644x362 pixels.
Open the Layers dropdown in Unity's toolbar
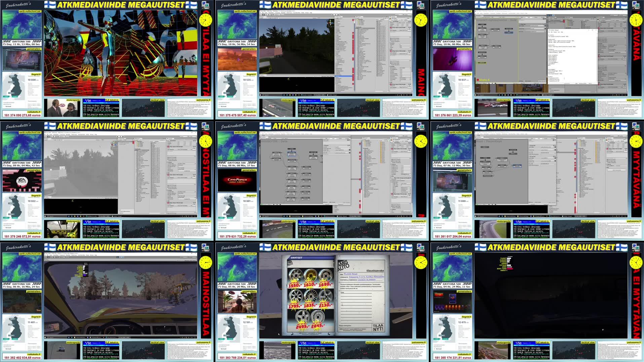point(399,15)
